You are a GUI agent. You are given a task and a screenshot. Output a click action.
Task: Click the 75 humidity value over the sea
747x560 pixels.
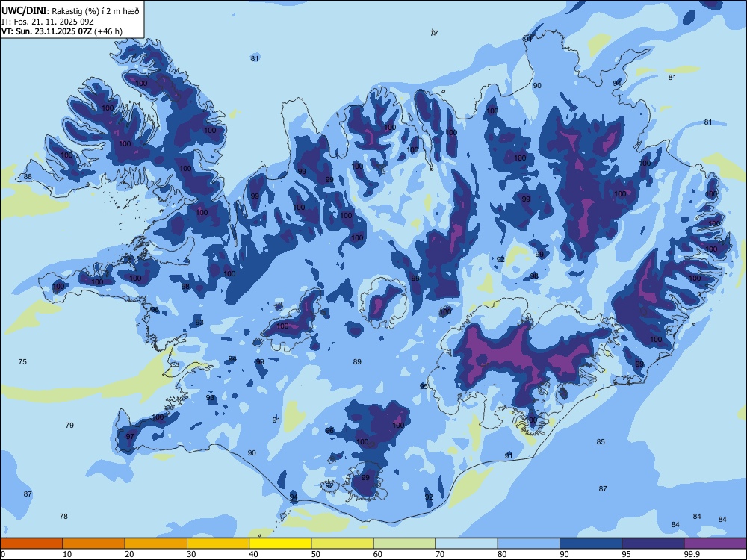click(22, 362)
